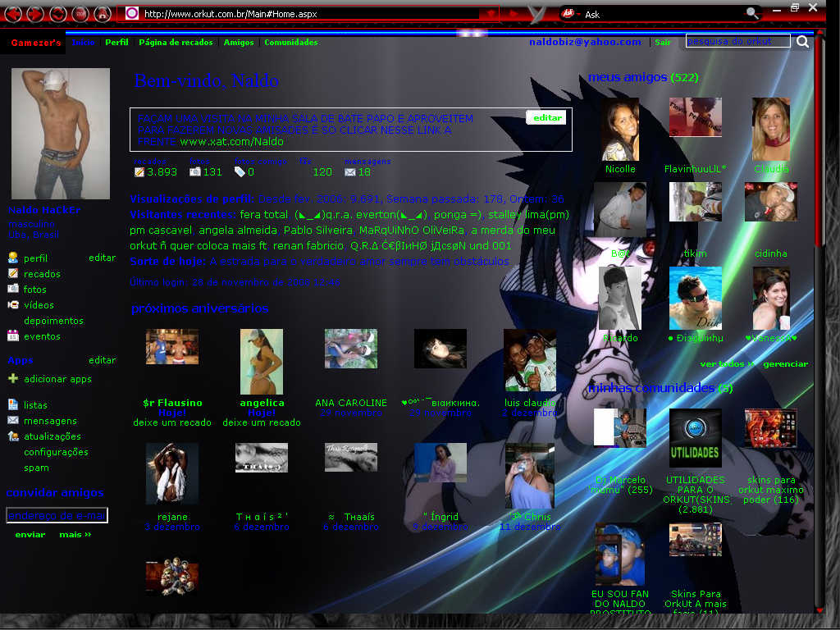840x630 pixels.
Task: Open the Amigos top menu item
Action: click(239, 43)
